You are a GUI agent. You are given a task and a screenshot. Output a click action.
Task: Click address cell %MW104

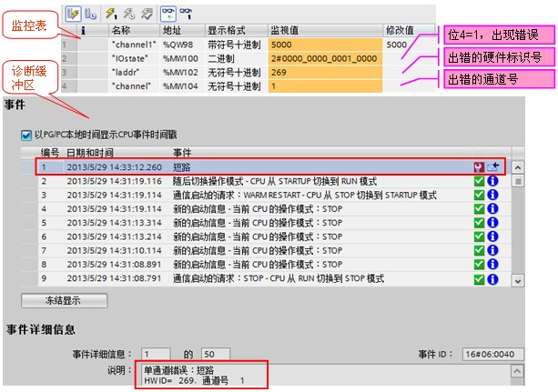182,86
